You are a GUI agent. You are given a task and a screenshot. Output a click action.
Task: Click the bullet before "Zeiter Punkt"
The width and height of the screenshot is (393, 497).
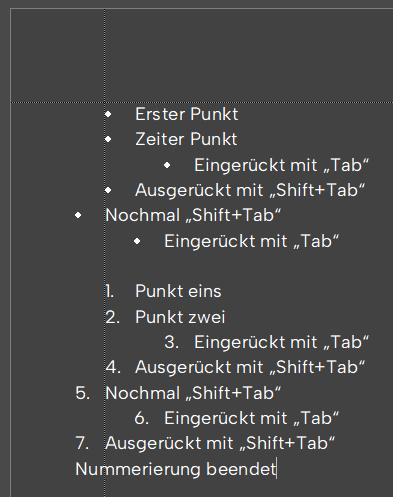click(108, 139)
